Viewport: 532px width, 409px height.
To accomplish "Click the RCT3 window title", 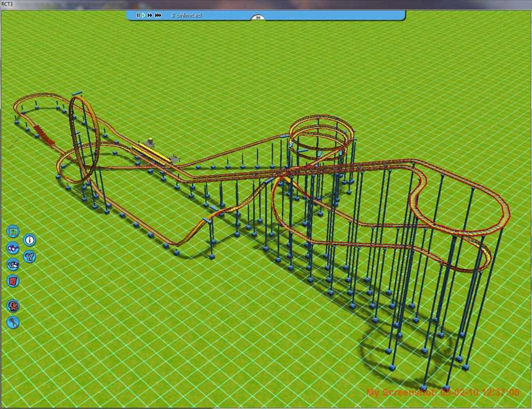I will pyautogui.click(x=7, y=4).
